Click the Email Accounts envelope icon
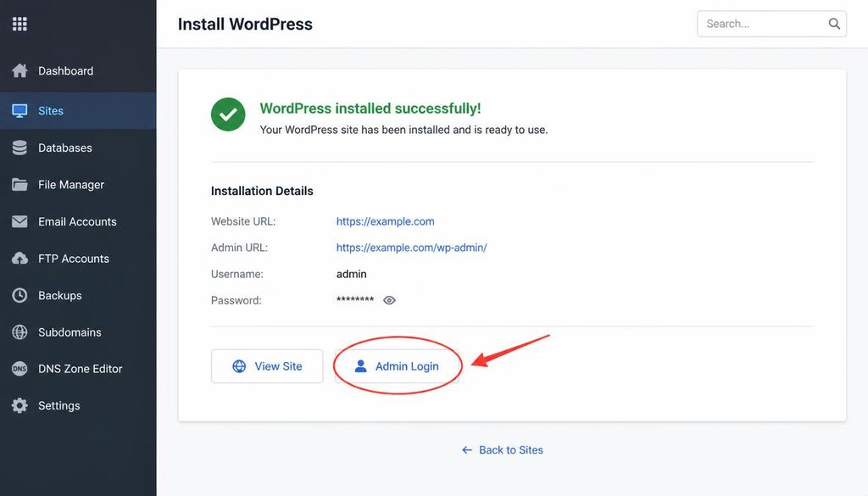Viewport: 868px width, 496px height. click(x=19, y=221)
